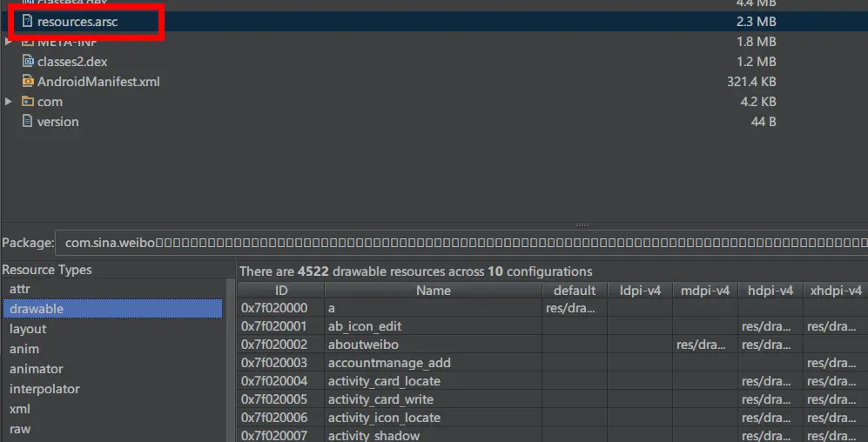Sort table by the ID column header
Screen dimensions: 868x442
coord(281,291)
